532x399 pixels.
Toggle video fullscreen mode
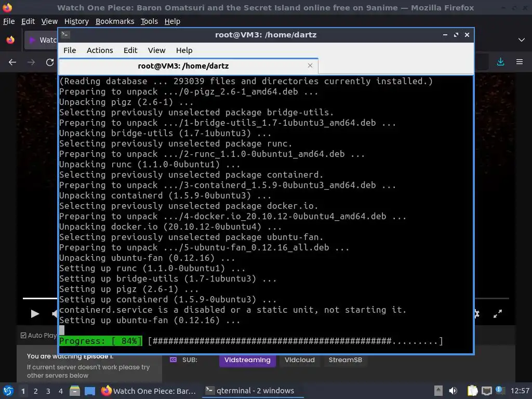(497, 314)
